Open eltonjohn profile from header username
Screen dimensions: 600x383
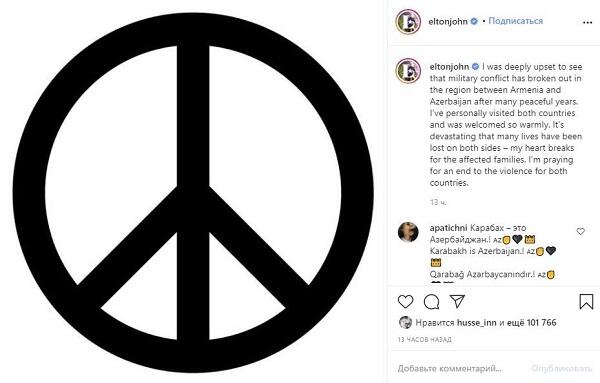coord(448,21)
